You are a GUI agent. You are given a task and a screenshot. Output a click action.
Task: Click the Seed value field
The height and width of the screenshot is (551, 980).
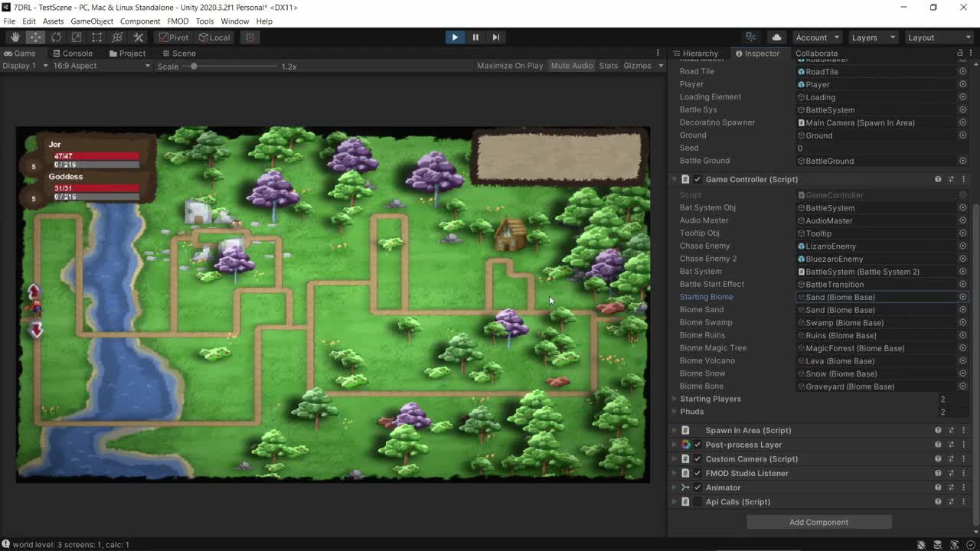click(881, 148)
